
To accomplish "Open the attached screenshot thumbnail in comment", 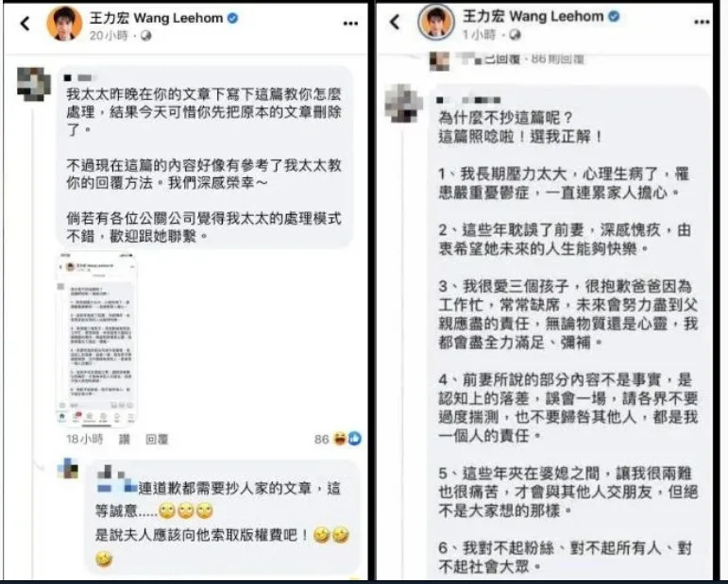I will (x=96, y=339).
